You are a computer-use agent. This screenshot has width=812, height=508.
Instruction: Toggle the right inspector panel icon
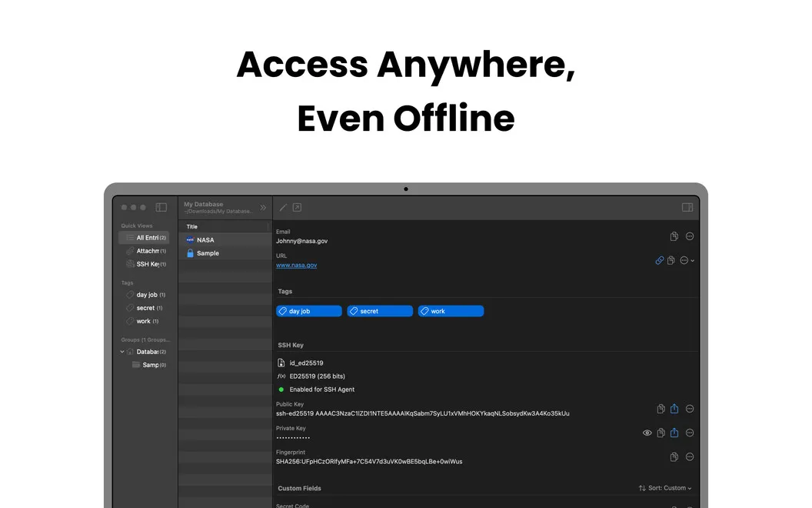click(687, 207)
